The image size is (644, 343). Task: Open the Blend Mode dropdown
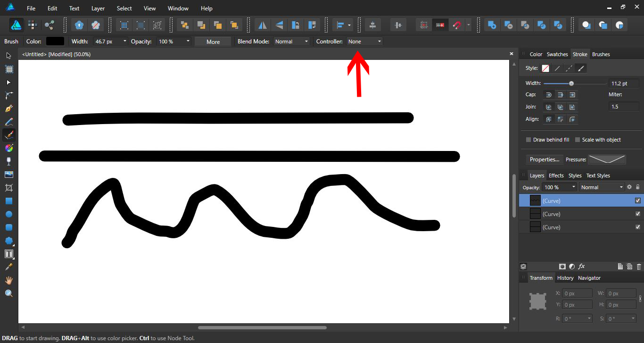(292, 42)
